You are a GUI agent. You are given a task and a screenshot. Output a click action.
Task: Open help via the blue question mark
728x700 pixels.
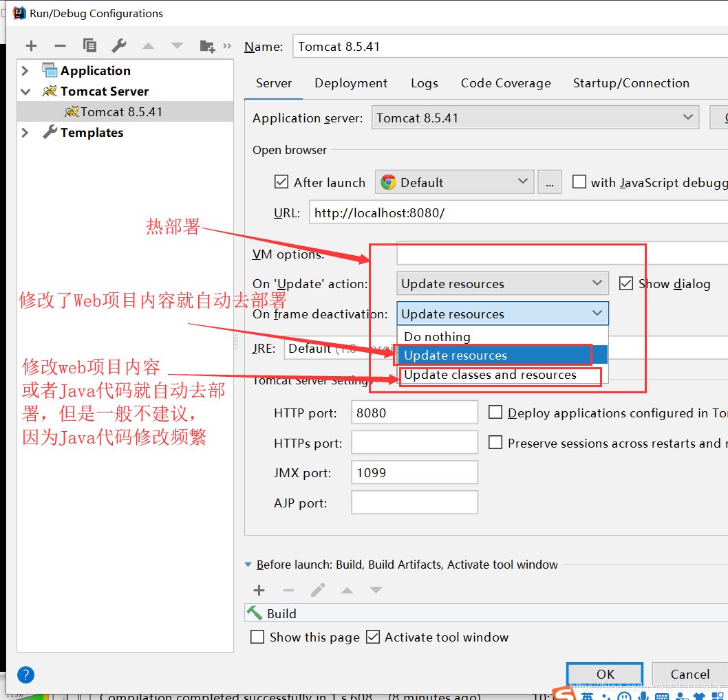25,675
